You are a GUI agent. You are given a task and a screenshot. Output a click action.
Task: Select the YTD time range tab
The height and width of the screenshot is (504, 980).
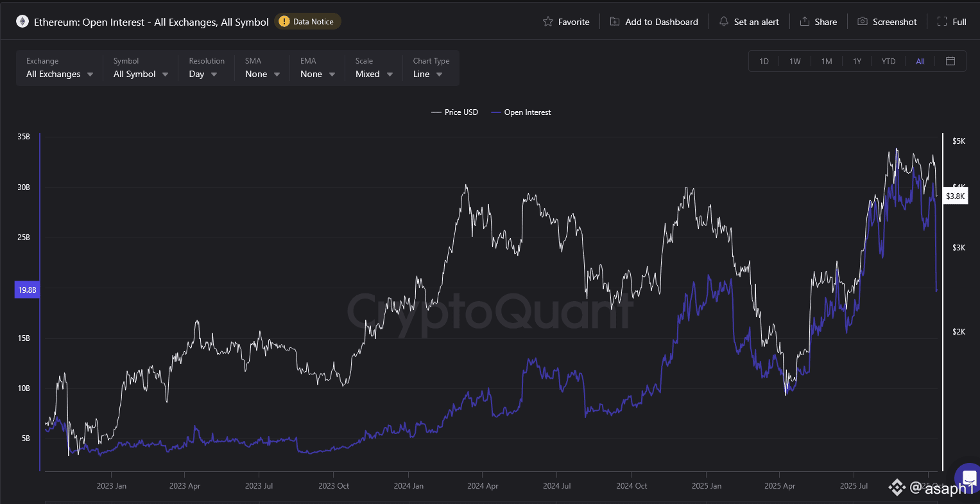click(888, 62)
